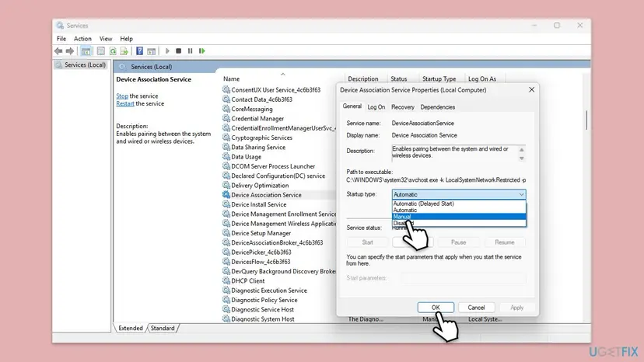Click the Restart the service link
The width and height of the screenshot is (644, 362).
click(x=125, y=104)
